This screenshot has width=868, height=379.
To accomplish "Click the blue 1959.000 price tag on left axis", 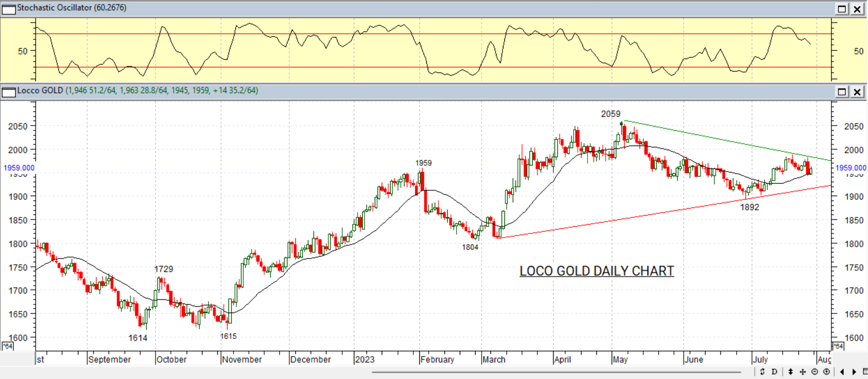I will (19, 168).
